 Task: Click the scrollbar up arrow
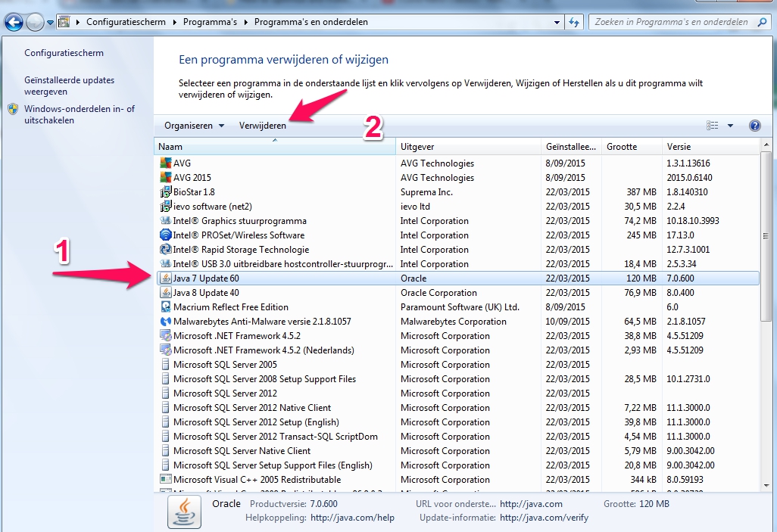(766, 146)
